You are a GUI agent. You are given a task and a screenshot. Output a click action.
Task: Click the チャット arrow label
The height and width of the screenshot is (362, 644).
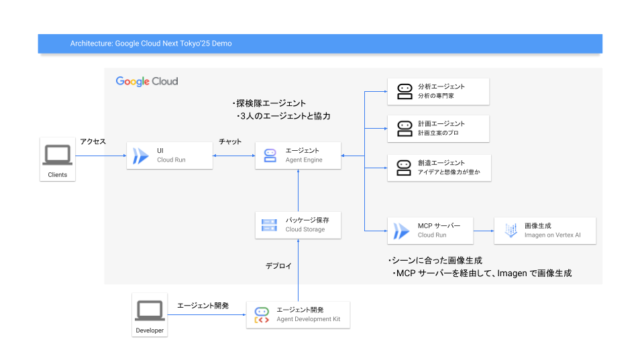coord(230,141)
